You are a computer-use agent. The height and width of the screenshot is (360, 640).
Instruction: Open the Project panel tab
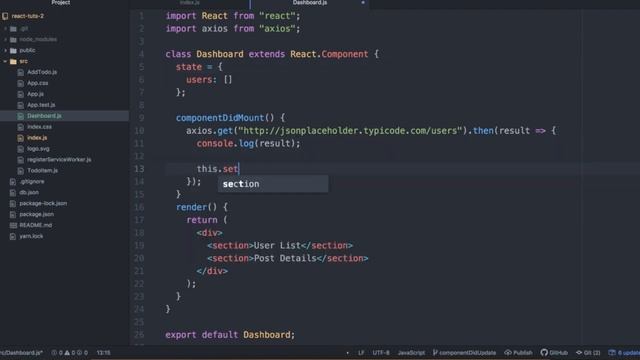pyautogui.click(x=60, y=2)
